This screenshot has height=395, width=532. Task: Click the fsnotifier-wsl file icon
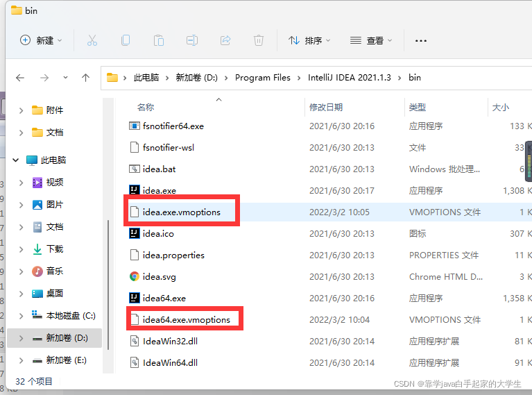pyautogui.click(x=135, y=147)
